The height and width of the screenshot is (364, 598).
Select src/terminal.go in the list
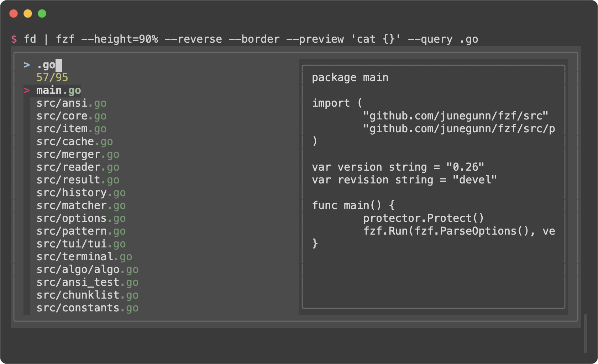click(84, 257)
